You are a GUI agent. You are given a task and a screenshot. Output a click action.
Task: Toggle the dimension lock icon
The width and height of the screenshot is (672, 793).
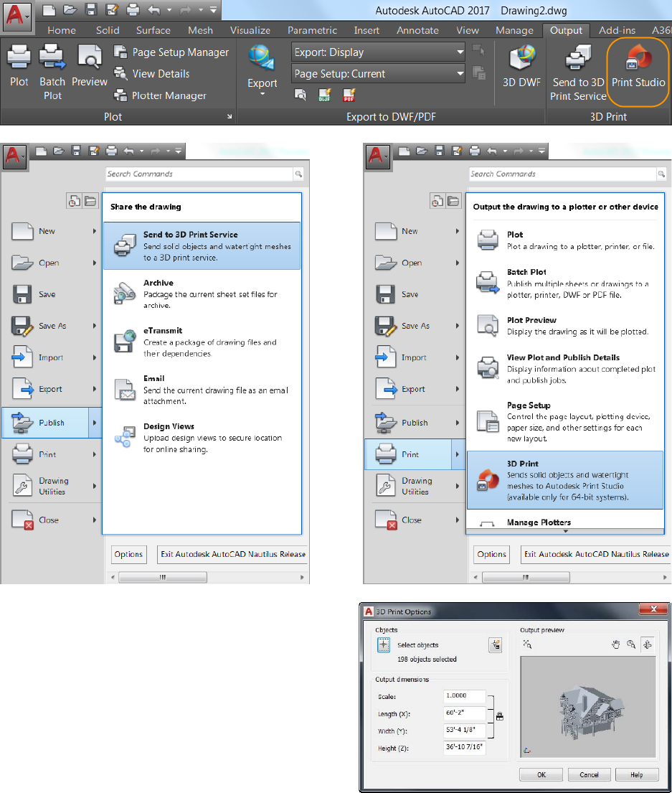point(500,716)
